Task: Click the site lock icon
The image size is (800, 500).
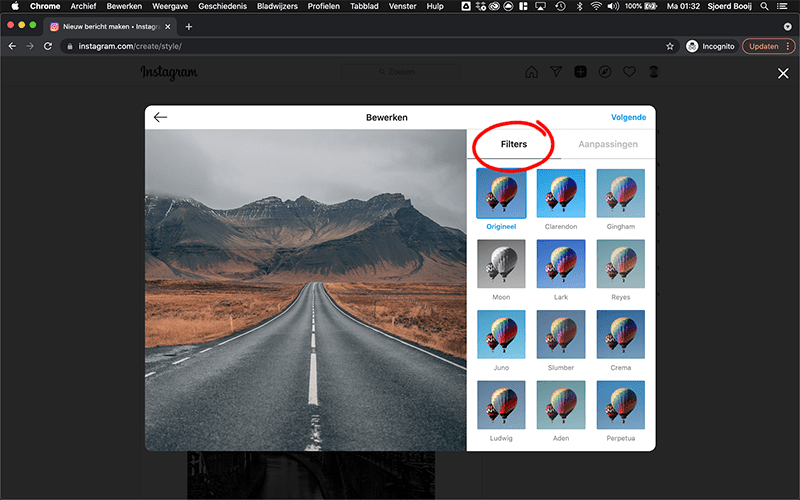Action: tap(70, 46)
